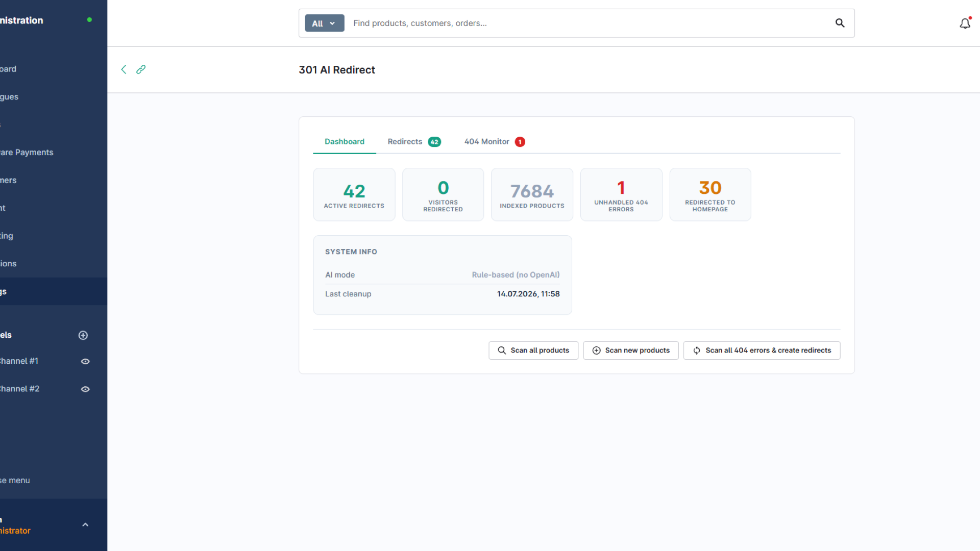The width and height of the screenshot is (980, 551).
Task: Go back using the left chevron arrow
Action: [124, 69]
